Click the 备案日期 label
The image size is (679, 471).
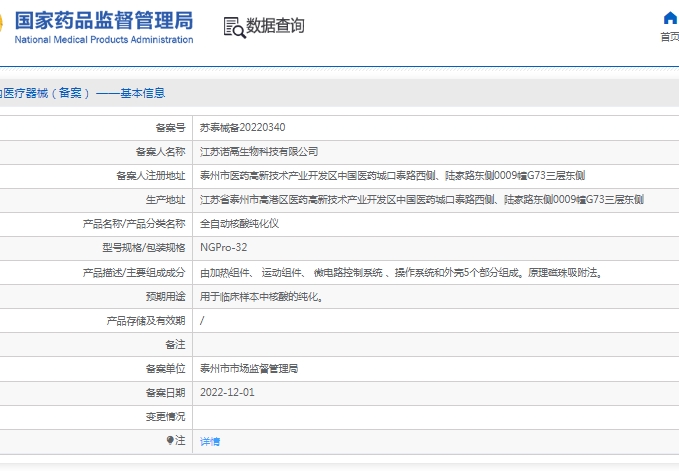coord(165,393)
